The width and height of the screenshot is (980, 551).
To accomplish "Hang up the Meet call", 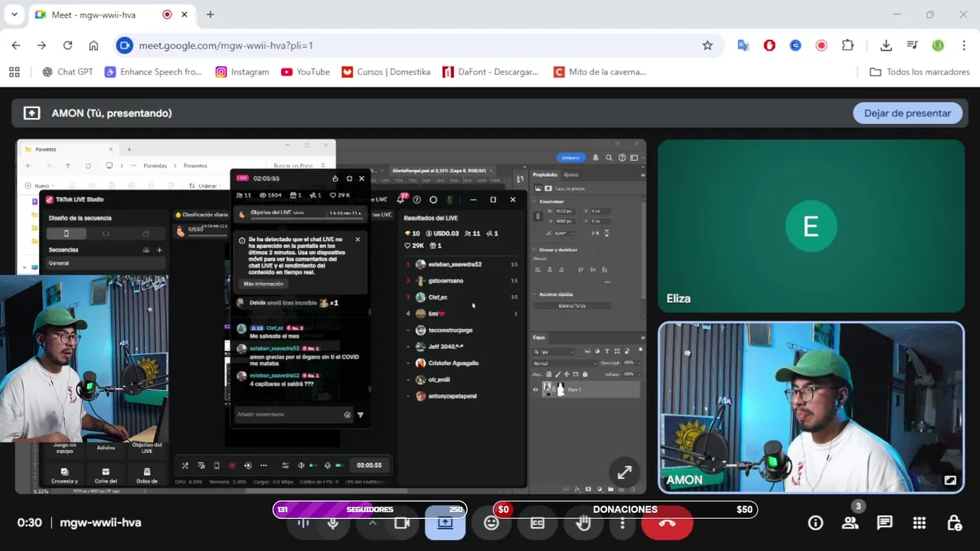I will 667,523.
